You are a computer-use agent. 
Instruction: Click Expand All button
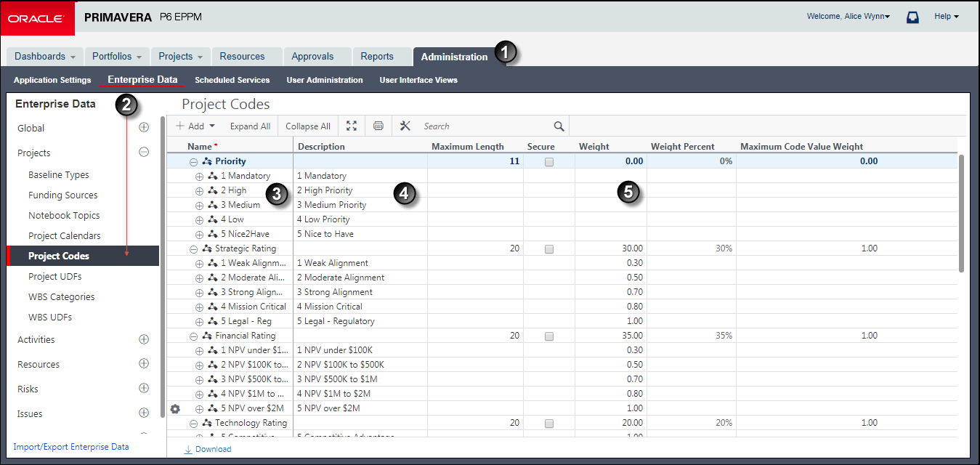click(250, 126)
